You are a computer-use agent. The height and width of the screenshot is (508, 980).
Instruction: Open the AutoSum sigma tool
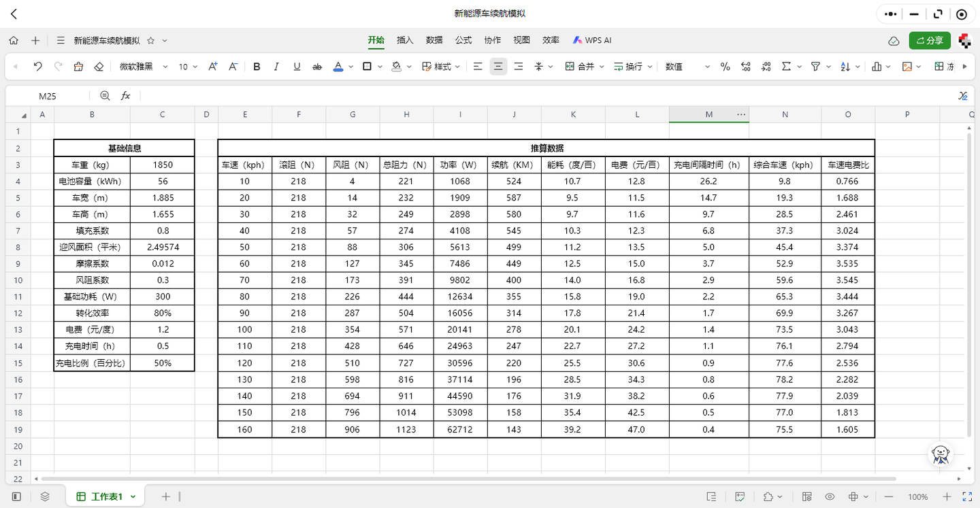coord(787,67)
